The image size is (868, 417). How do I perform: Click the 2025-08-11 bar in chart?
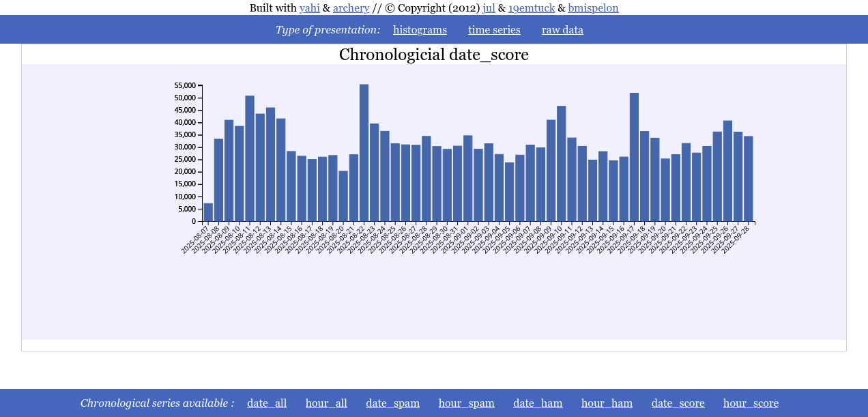(x=250, y=158)
